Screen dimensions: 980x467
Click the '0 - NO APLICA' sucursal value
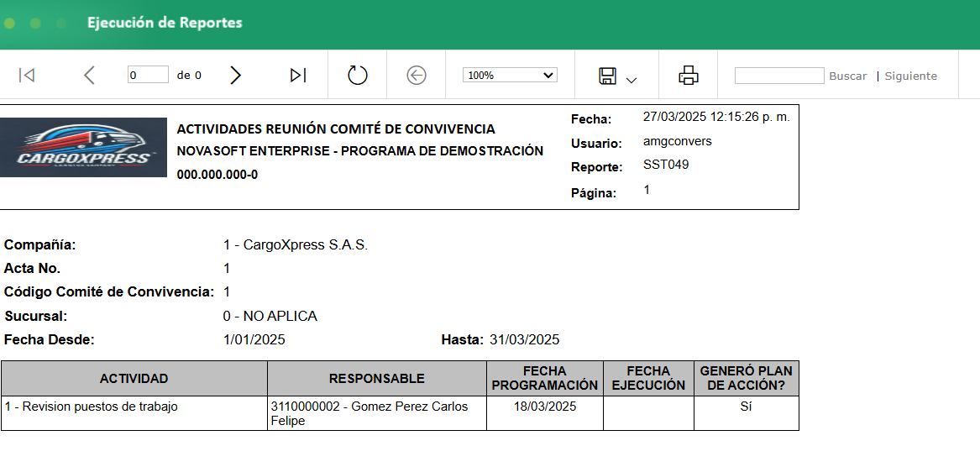(270, 317)
